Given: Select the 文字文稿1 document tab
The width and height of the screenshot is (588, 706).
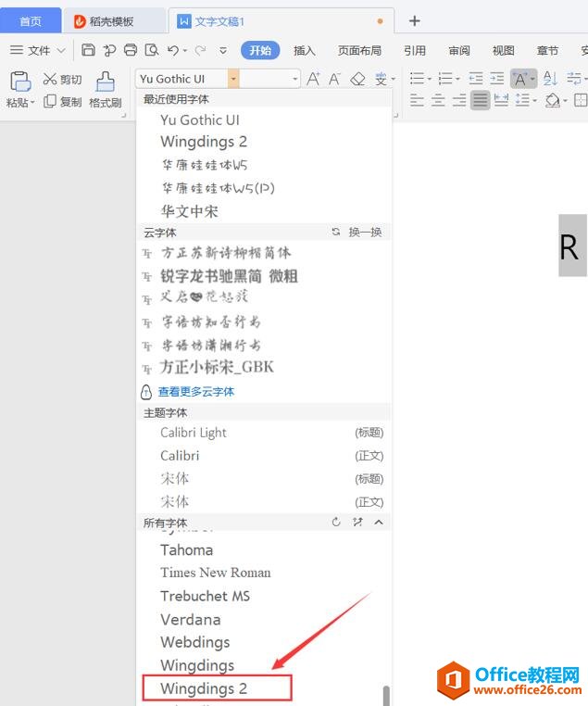Looking at the screenshot, I should tap(281, 20).
